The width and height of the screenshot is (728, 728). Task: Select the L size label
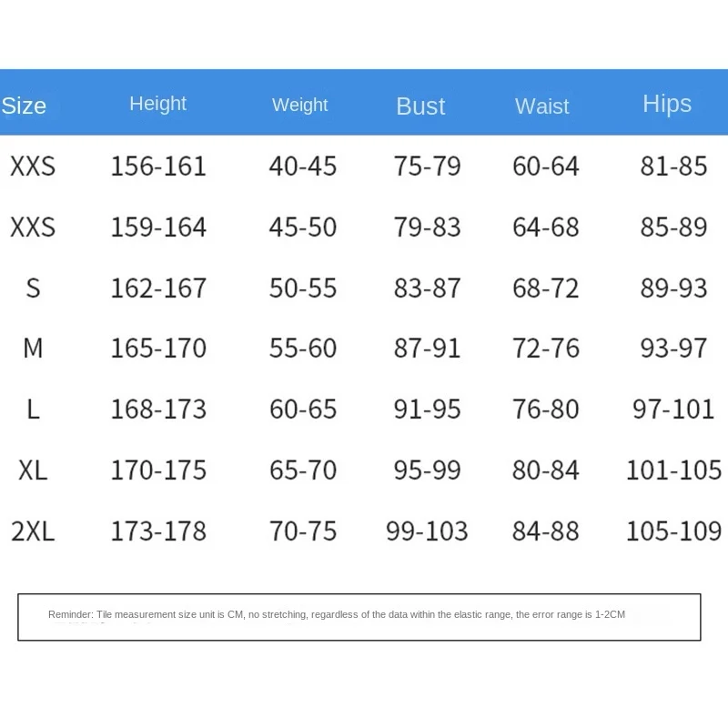[33, 409]
